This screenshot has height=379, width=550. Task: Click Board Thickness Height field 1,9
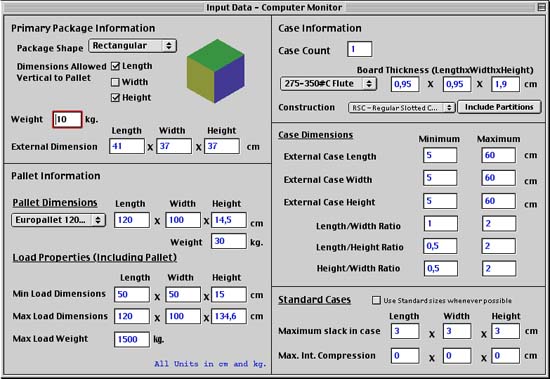(505, 84)
